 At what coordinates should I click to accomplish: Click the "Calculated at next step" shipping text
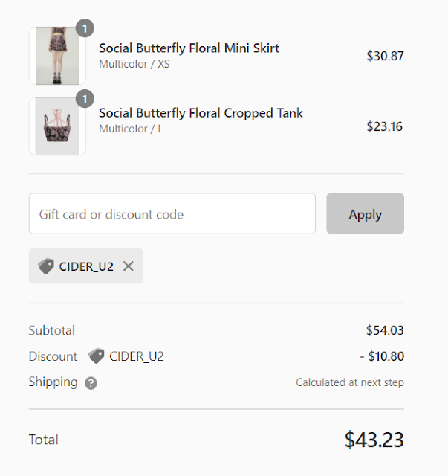[x=350, y=382]
